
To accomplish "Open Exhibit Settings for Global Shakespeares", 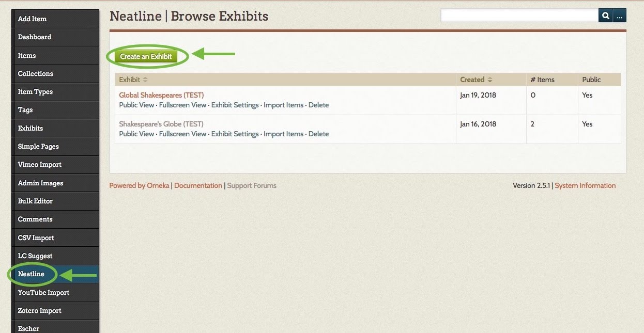I will 235,105.
